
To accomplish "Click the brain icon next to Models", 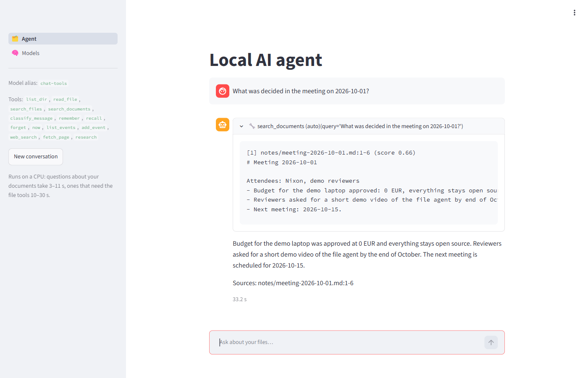I will [x=15, y=53].
